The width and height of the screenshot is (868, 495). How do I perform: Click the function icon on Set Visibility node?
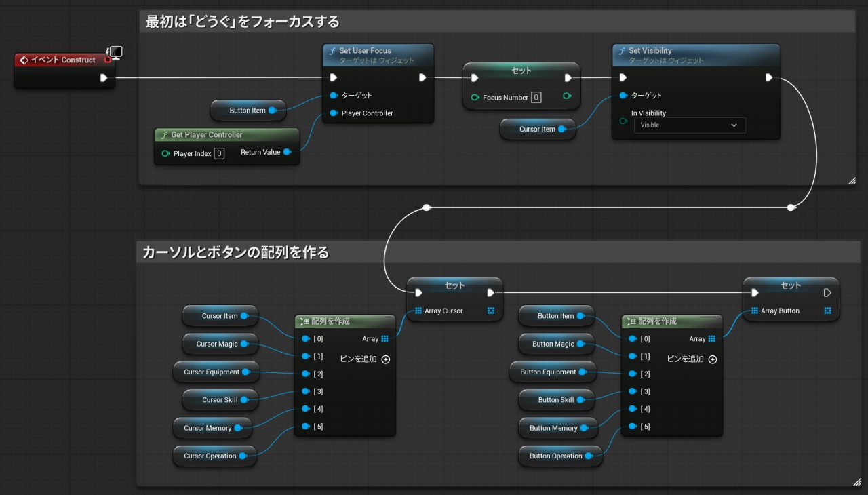pos(622,51)
